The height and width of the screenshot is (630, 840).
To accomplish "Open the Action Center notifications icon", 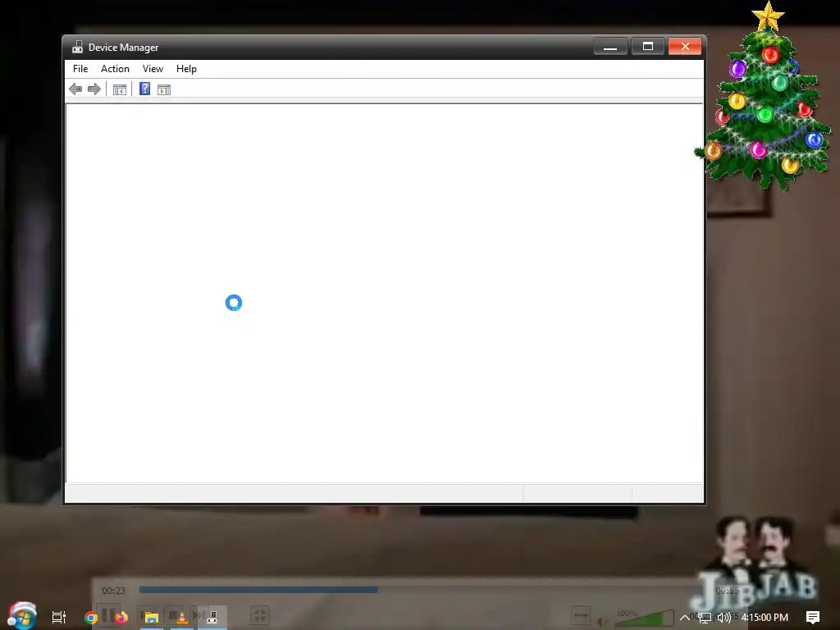I will click(x=813, y=618).
